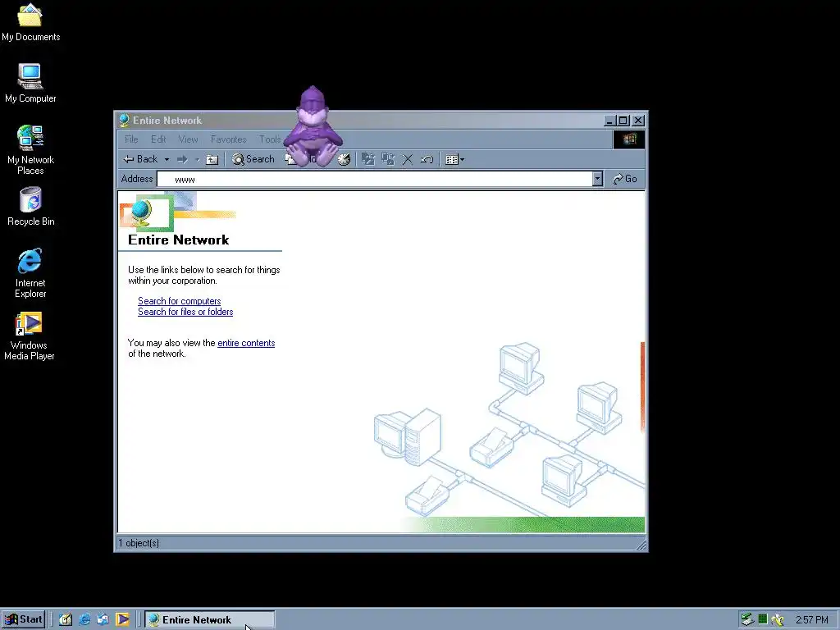The height and width of the screenshot is (630, 840).
Task: Click the globe icon above Entire Network heading
Action: tap(142, 212)
